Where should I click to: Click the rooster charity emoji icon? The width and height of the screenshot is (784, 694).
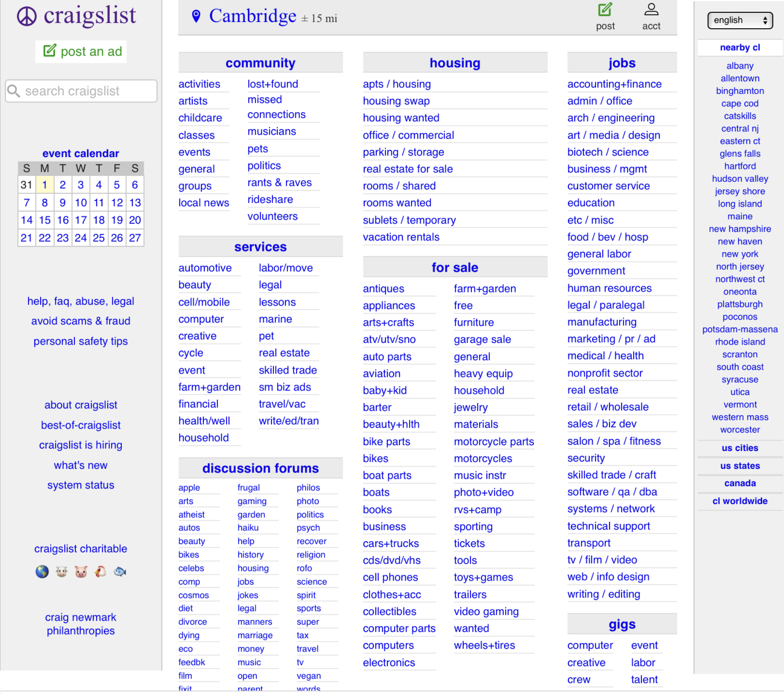[100, 572]
